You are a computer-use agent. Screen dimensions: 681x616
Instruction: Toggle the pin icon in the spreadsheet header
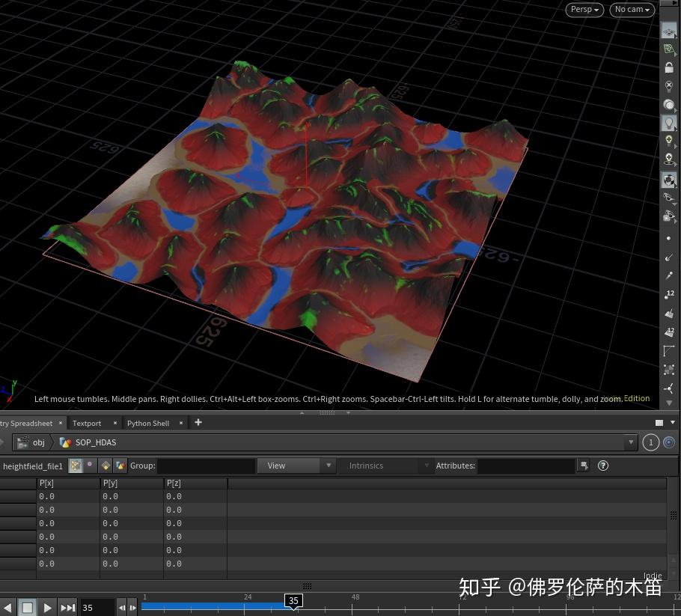click(x=89, y=465)
